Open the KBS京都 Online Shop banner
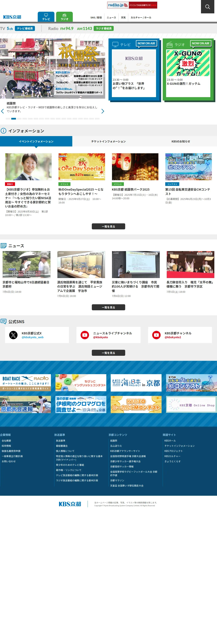The height and width of the screenshot is (644, 217). pos(191,404)
